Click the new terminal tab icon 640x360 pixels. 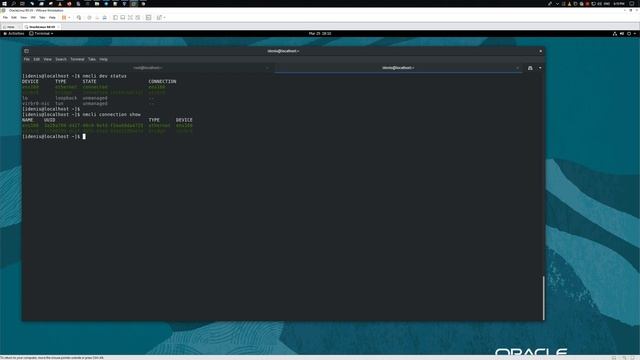pos(530,68)
